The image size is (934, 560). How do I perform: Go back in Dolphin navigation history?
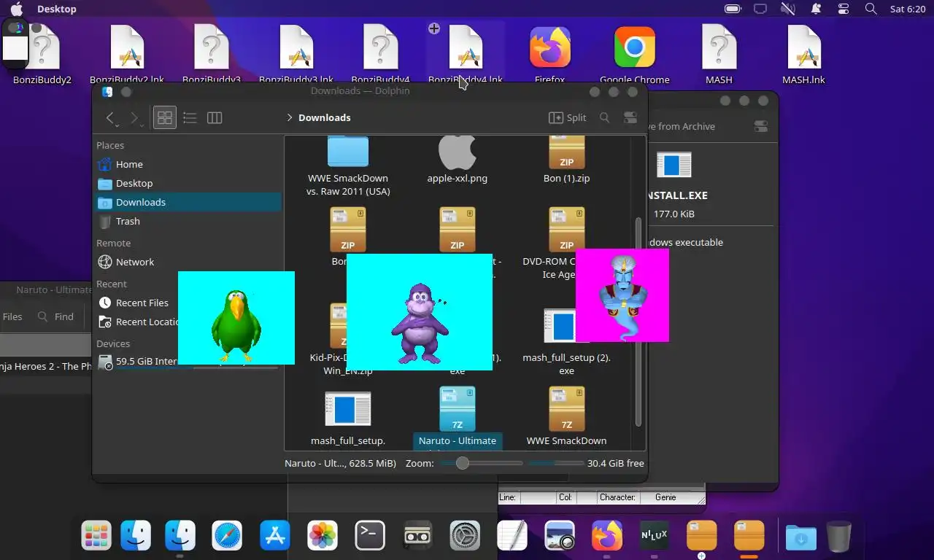110,117
